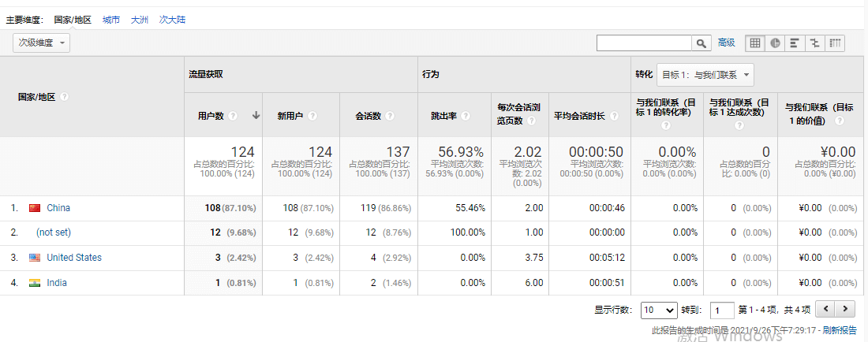Open the 次级维度 dropdown
Screen dimensions: 868x342
(x=42, y=43)
